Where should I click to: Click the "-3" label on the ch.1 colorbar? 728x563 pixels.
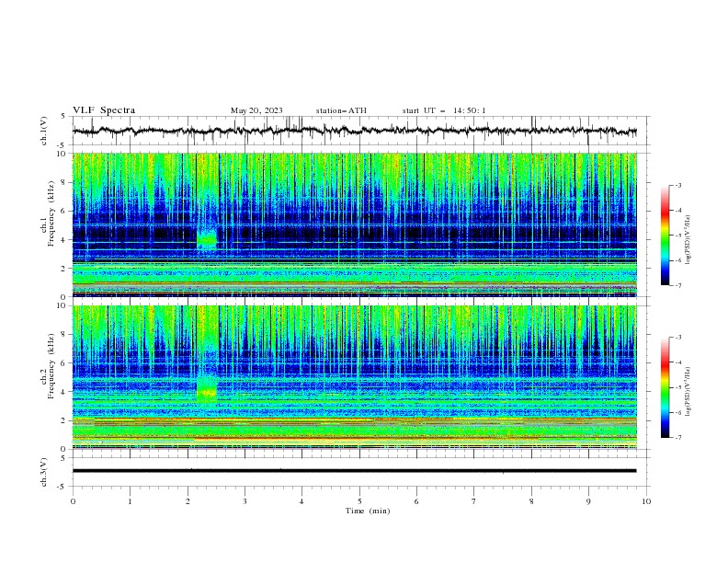click(x=677, y=185)
